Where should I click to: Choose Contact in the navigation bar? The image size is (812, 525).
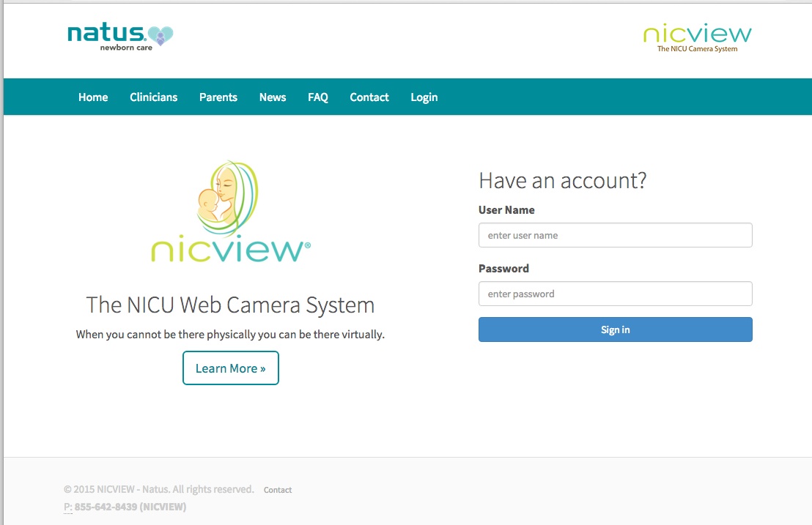pos(369,97)
